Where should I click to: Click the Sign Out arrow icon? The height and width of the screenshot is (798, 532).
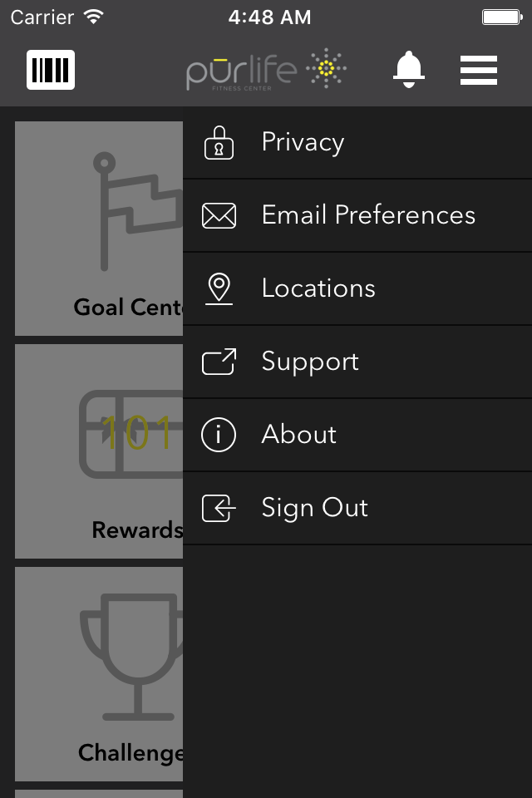(x=219, y=508)
